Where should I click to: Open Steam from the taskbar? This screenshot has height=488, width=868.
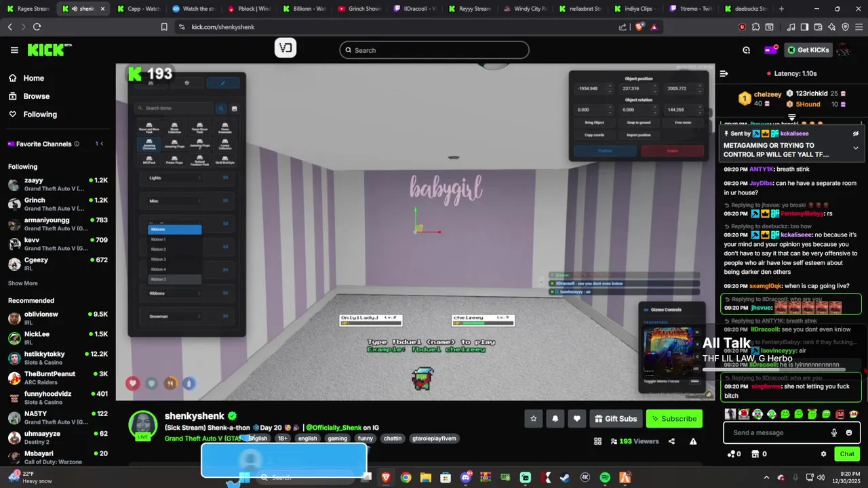[x=565, y=477]
